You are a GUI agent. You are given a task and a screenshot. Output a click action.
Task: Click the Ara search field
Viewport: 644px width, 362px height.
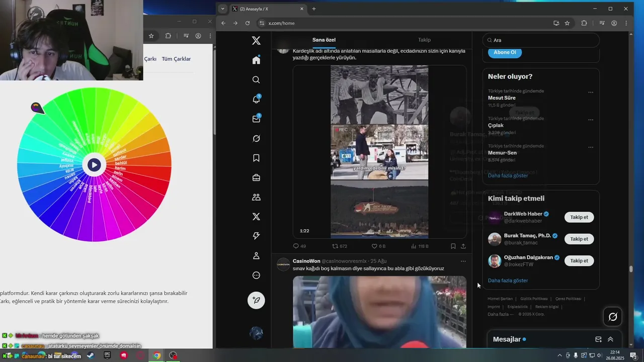(x=541, y=40)
